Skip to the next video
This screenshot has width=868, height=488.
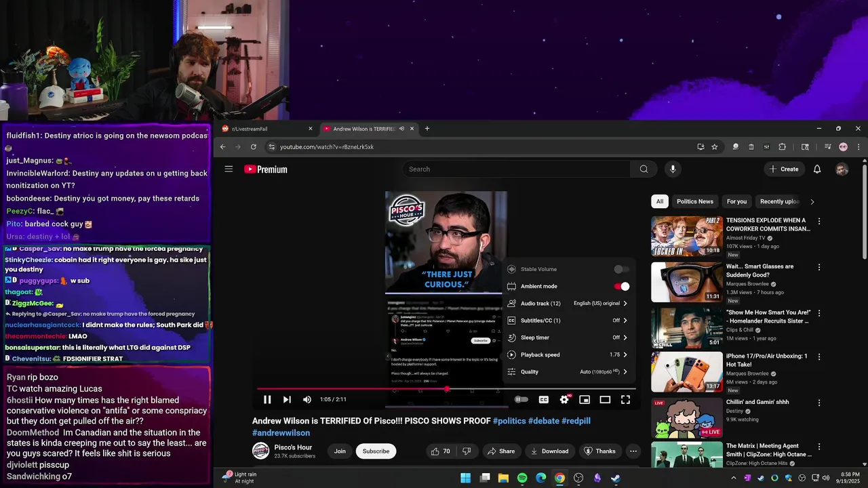pos(287,400)
